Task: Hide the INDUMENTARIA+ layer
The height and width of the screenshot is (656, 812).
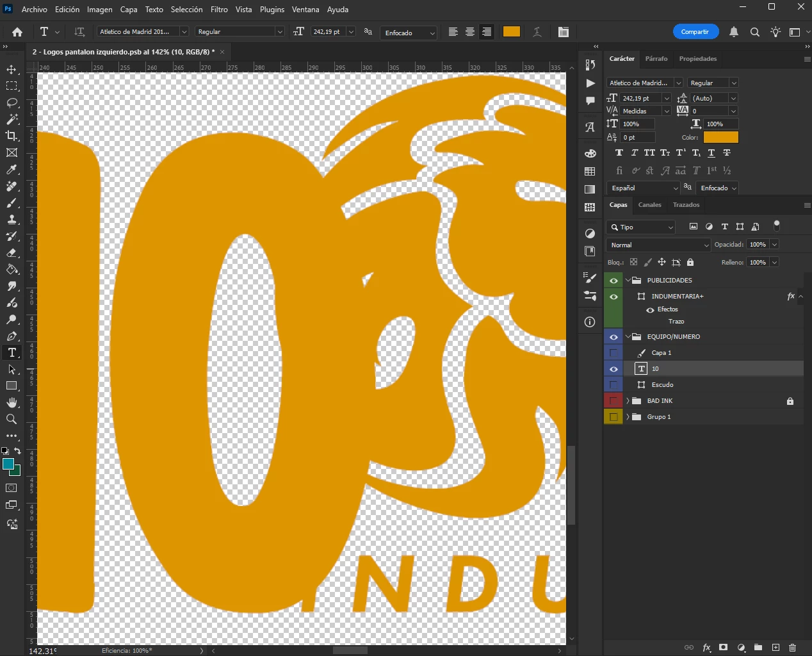Action: point(613,297)
